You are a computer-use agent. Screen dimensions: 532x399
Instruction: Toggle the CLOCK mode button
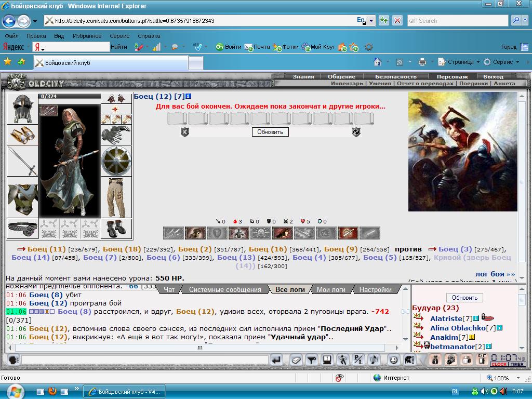(x=499, y=364)
